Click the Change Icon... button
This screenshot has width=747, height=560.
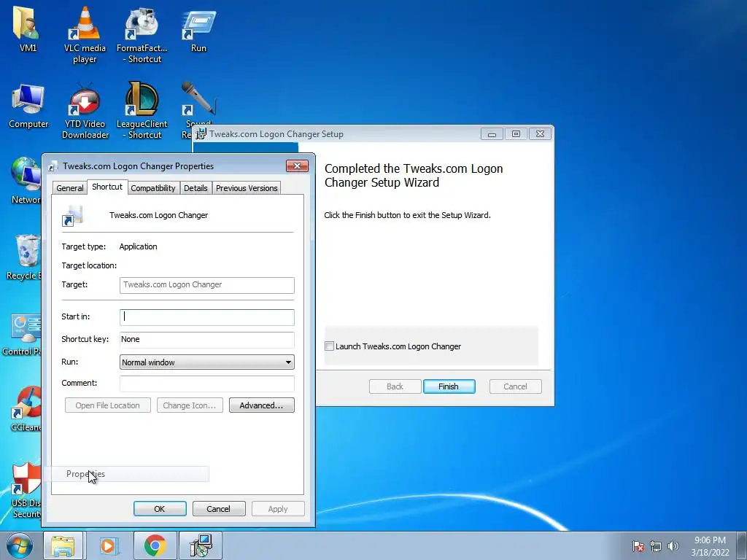[x=190, y=405]
